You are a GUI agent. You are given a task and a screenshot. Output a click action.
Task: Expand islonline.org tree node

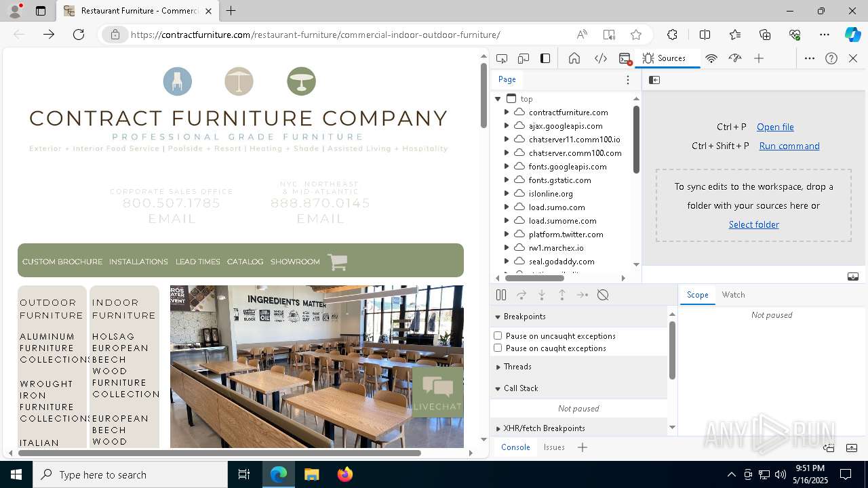point(507,194)
